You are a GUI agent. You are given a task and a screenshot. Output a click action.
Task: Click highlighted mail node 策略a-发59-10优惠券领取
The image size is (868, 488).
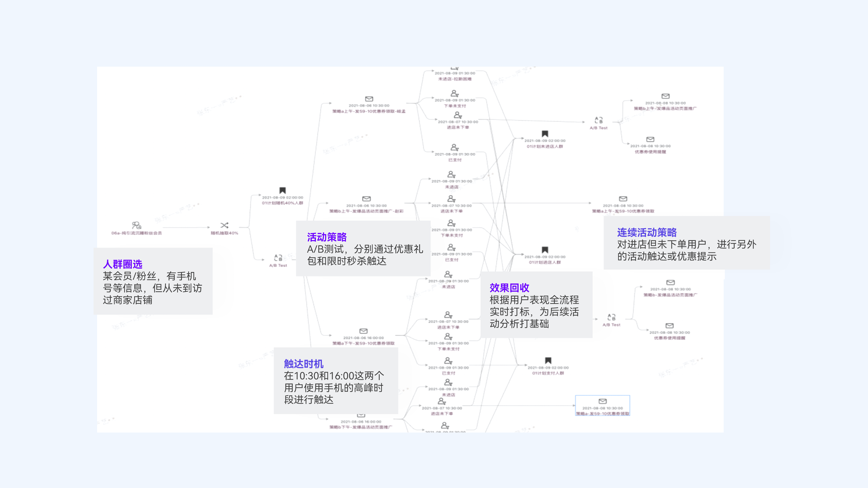603,405
